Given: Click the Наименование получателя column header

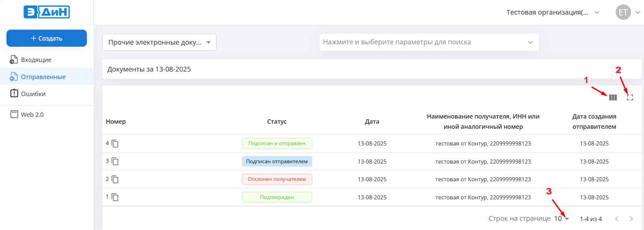Looking at the screenshot, I should 483,121.
